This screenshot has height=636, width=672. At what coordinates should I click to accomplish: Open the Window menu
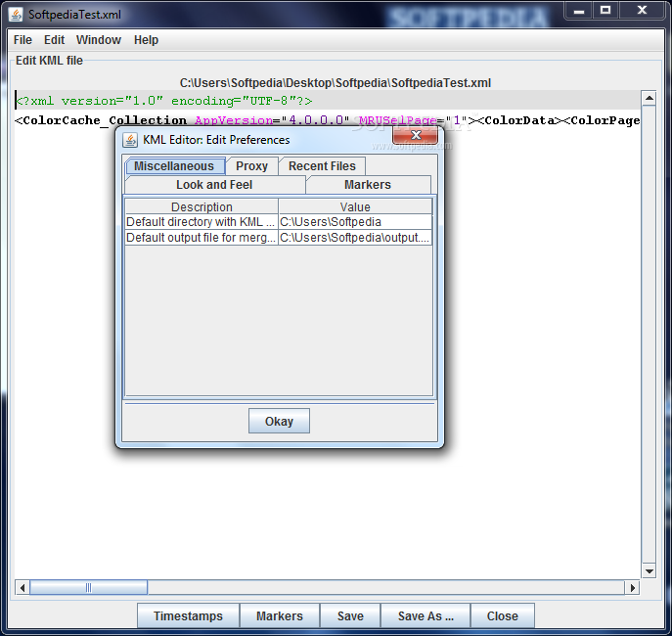tap(99, 40)
